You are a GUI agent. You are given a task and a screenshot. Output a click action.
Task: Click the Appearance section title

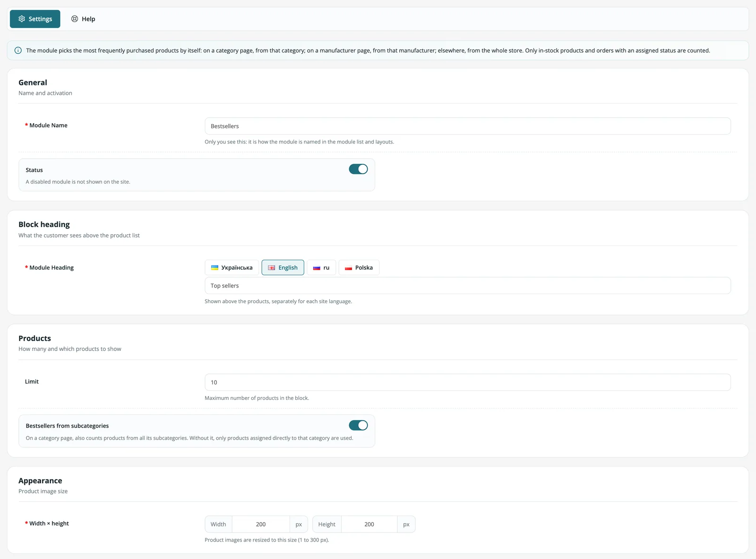pos(40,481)
